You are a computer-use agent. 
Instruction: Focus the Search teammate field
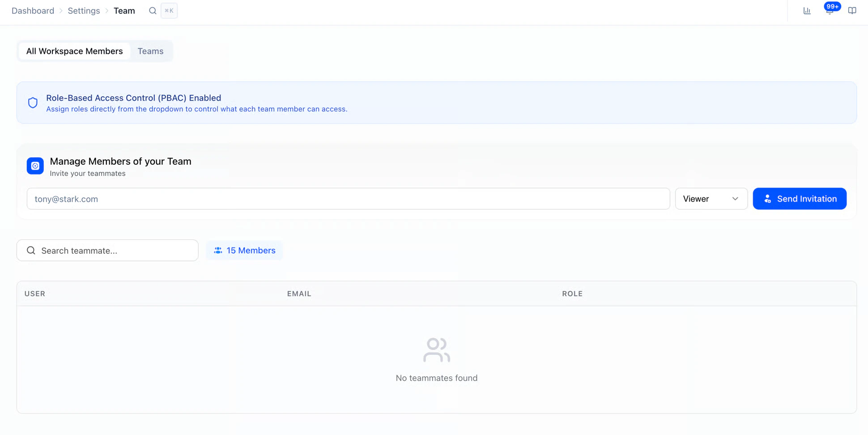pos(107,250)
